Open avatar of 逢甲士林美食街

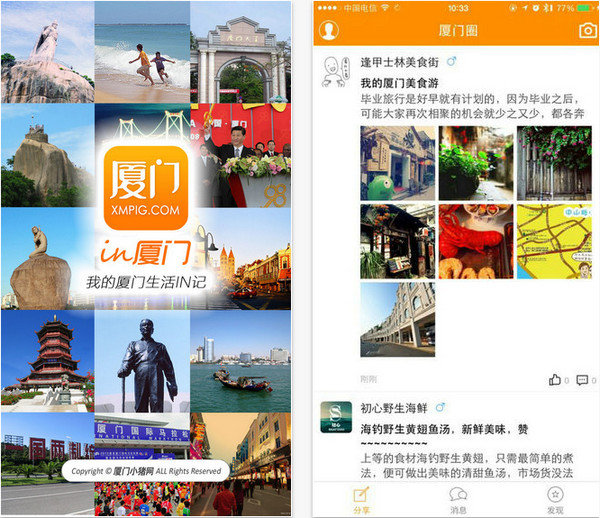[x=336, y=71]
